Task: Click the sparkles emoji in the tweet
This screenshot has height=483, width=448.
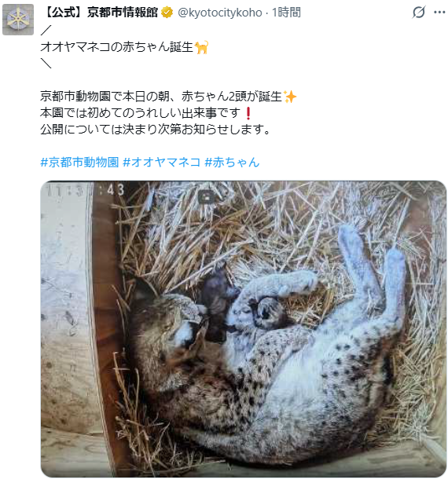Action: (x=289, y=97)
